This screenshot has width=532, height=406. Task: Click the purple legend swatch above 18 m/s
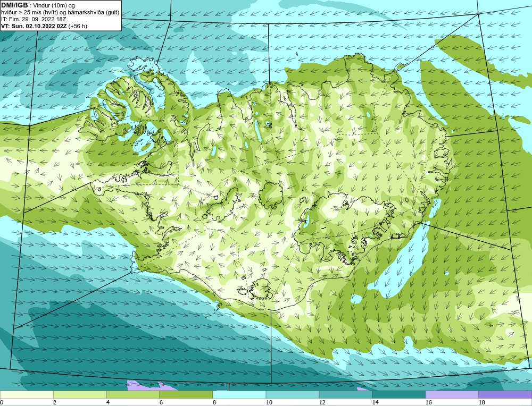pyautogui.click(x=505, y=394)
